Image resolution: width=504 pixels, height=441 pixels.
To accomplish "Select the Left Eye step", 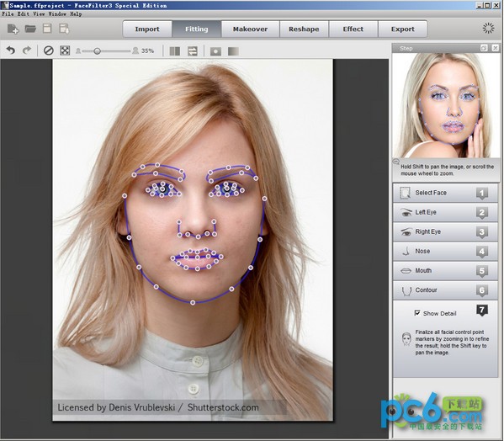I will pyautogui.click(x=445, y=212).
